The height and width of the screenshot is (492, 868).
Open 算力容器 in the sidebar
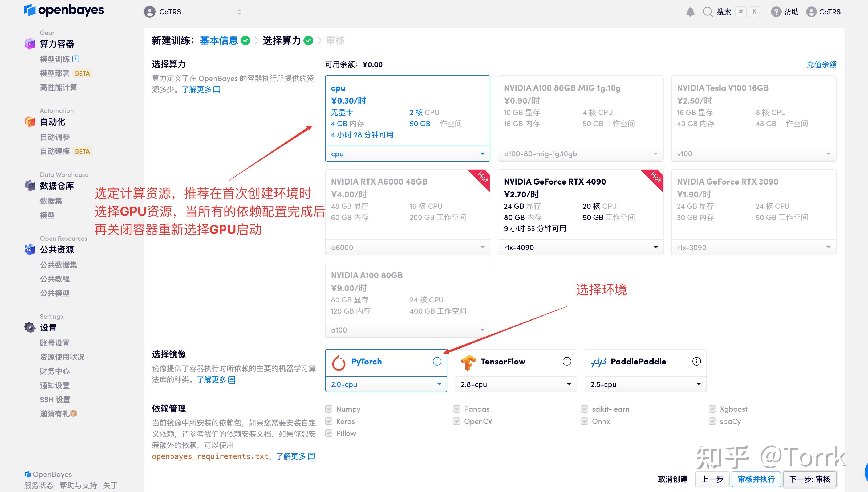57,44
